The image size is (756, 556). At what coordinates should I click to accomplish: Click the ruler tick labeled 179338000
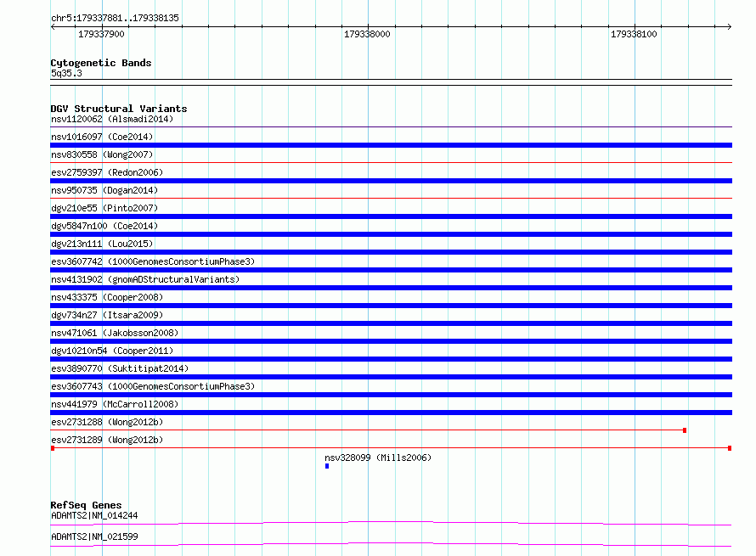click(367, 34)
